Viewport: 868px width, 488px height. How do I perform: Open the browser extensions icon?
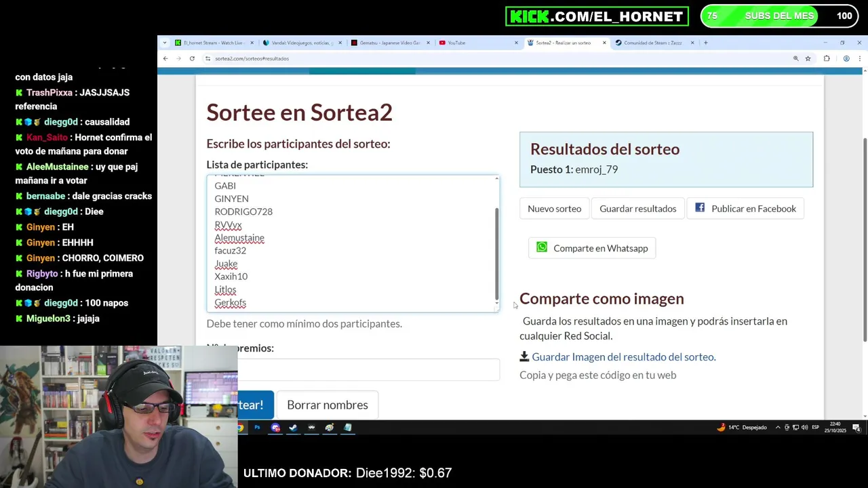click(827, 58)
